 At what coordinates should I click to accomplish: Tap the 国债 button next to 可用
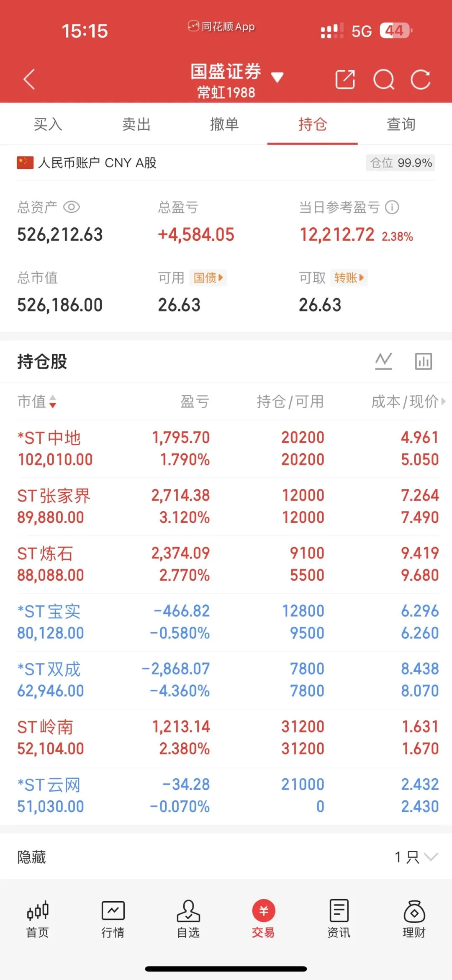(x=208, y=278)
